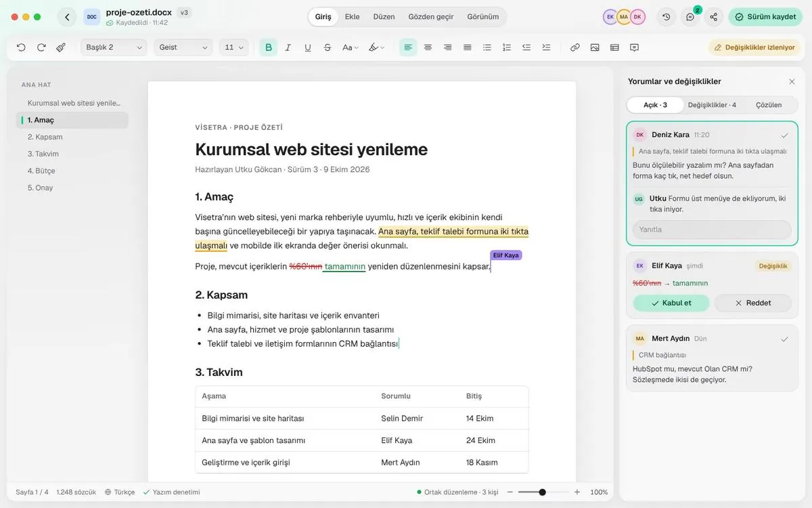
Task: Switch to the Ekle tab
Action: point(352,17)
